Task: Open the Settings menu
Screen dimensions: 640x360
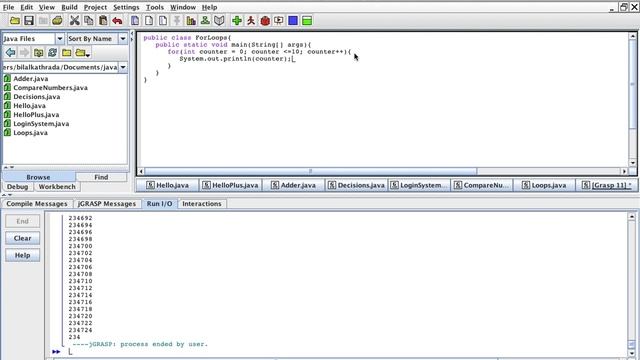Action: pos(126,7)
